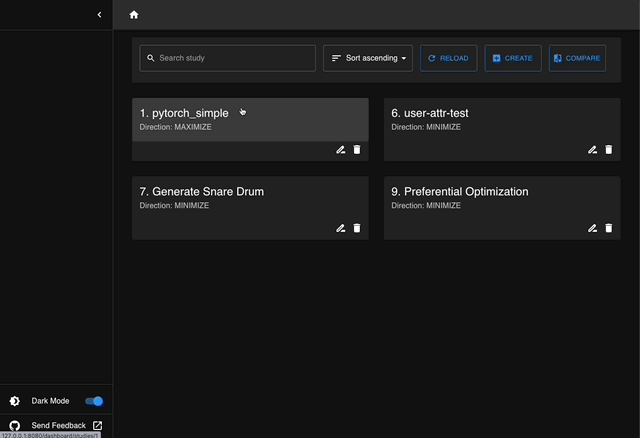Click the COMPARE studies button
The image size is (640, 438).
click(x=577, y=58)
